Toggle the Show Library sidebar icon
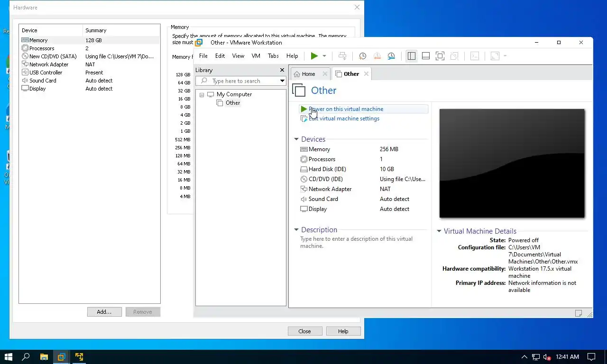Image resolution: width=607 pixels, height=364 pixels. pyautogui.click(x=412, y=56)
